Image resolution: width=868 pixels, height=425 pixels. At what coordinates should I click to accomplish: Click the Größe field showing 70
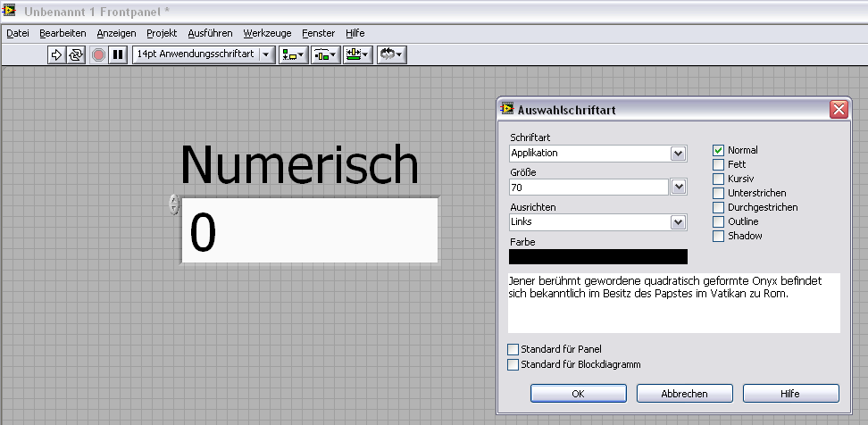(x=589, y=187)
